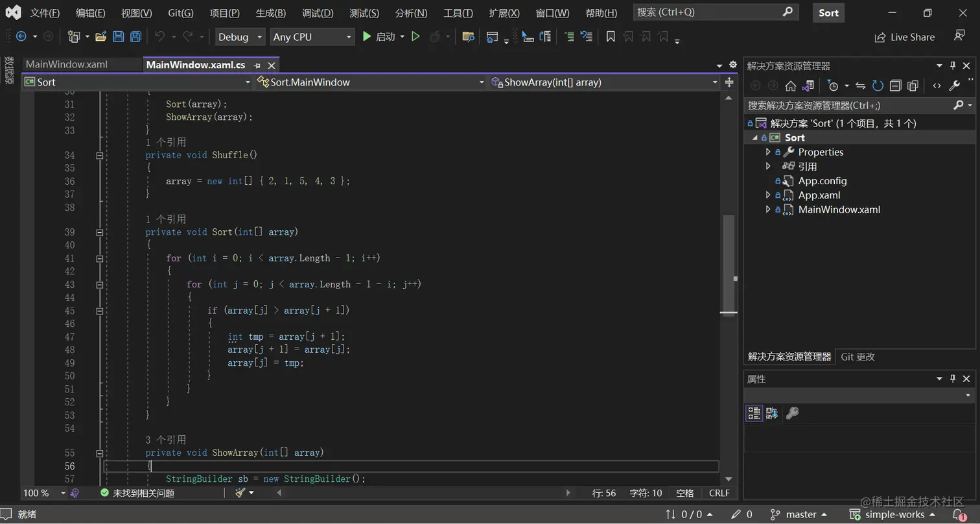Click the property pages wrench icon in Properties
The height and width of the screenshot is (524, 980).
(x=791, y=413)
